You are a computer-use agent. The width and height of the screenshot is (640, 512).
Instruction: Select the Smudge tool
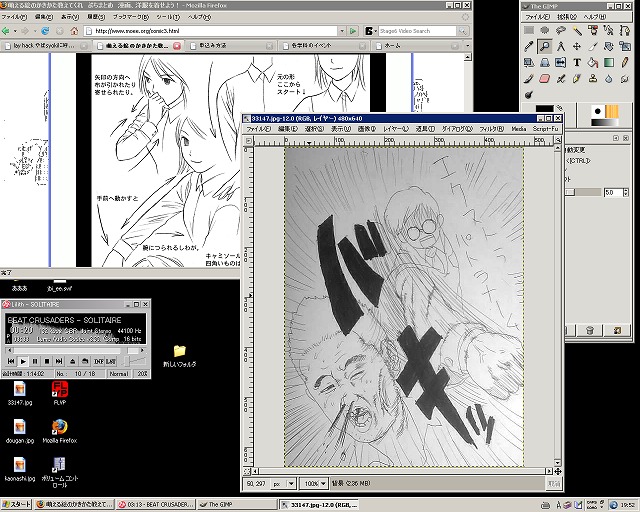coord(624,78)
